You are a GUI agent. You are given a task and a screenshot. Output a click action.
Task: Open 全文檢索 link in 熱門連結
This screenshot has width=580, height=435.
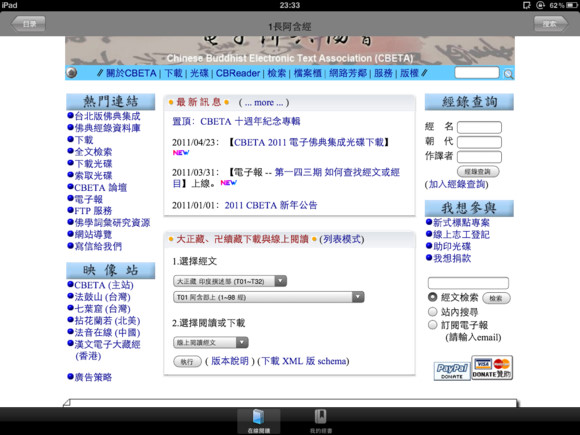click(x=93, y=152)
